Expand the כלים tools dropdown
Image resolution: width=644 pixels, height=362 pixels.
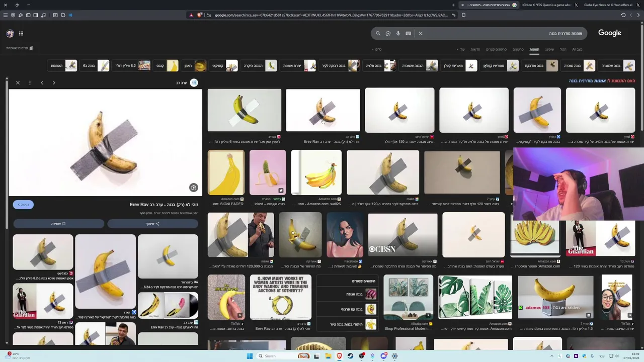tap(377, 49)
